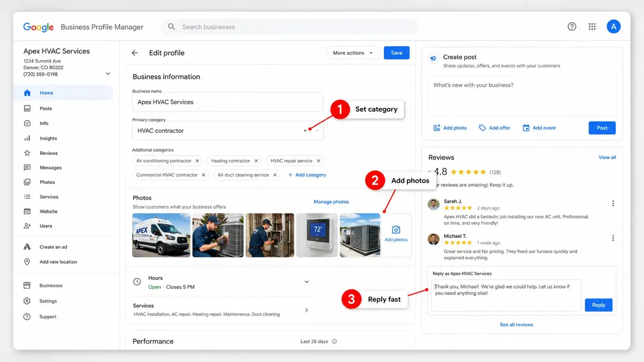The width and height of the screenshot is (644, 362).
Task: Click the info icon beside Last 28 days
Action: [334, 342]
